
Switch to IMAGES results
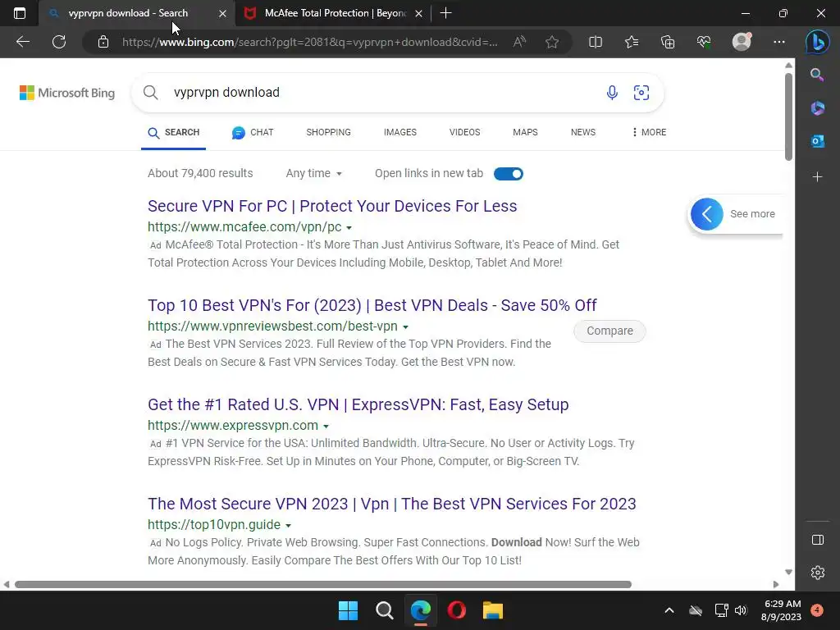(x=399, y=132)
